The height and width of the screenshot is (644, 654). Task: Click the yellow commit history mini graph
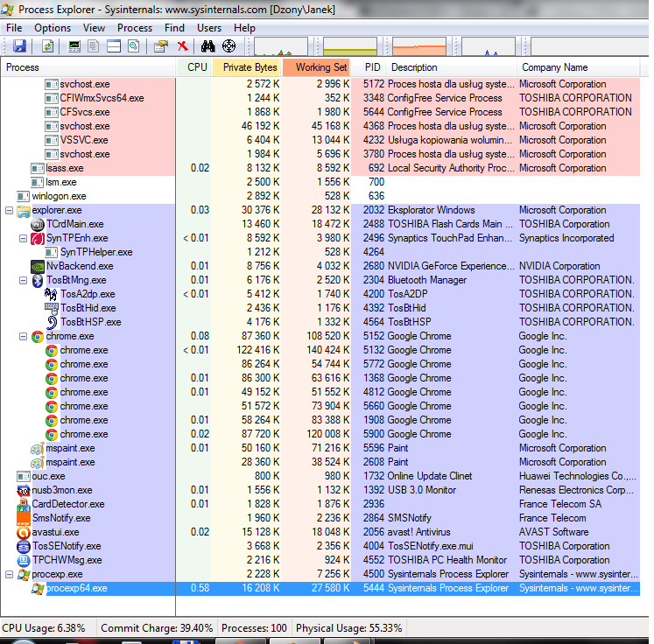(350, 46)
